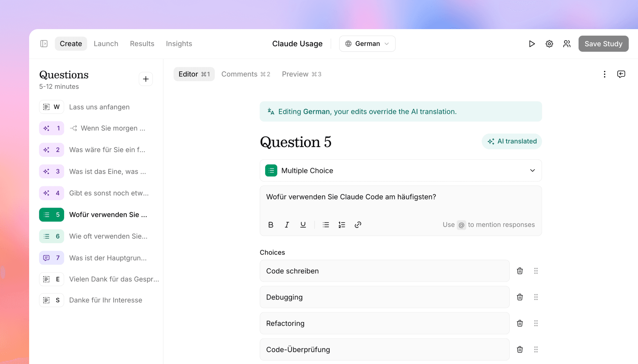This screenshot has width=638, height=364.
Task: Delete the 'Code-Überprüfung' choice
Action: (520, 349)
